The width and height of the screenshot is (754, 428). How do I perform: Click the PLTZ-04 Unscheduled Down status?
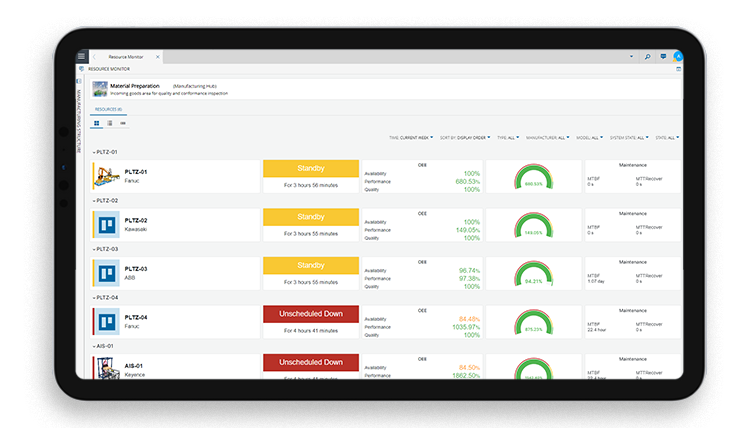310,314
